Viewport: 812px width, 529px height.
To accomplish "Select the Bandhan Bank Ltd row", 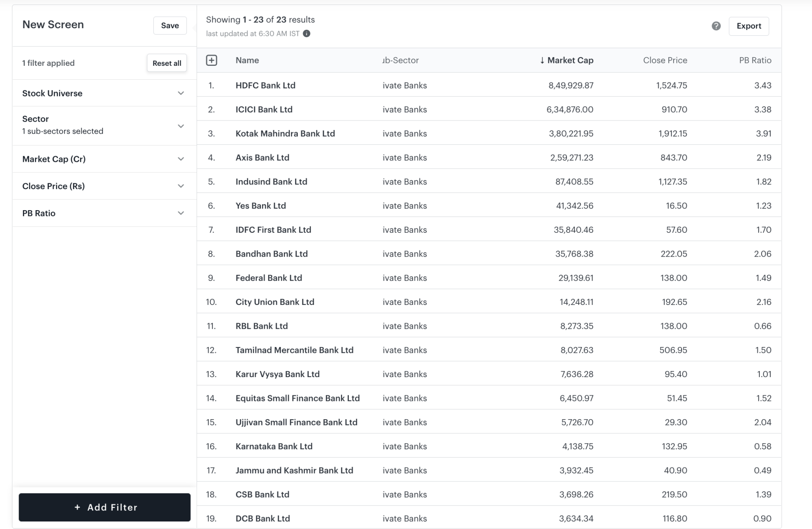I will click(x=272, y=254).
